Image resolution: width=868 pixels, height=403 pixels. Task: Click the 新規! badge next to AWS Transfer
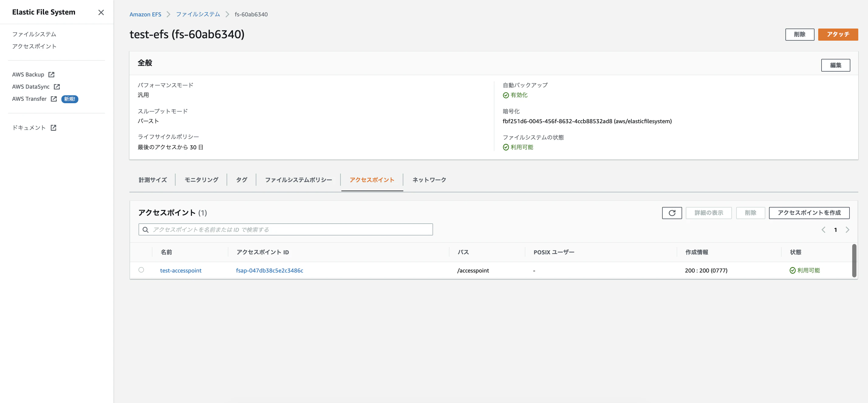click(70, 99)
